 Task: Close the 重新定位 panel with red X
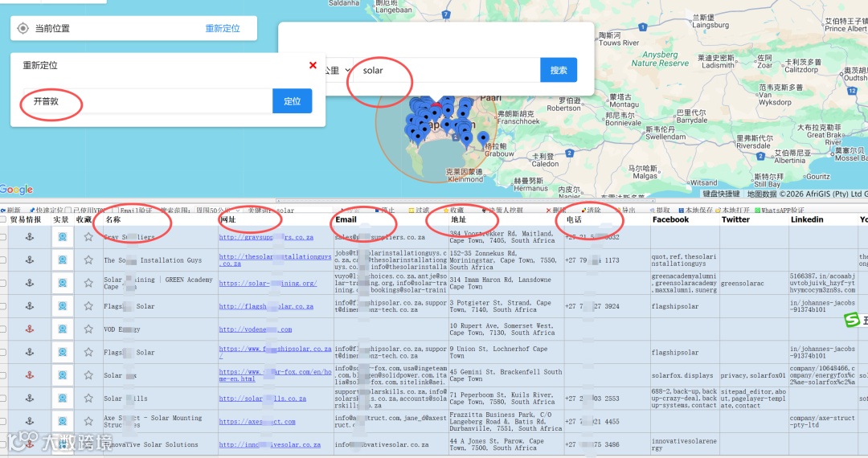[313, 65]
